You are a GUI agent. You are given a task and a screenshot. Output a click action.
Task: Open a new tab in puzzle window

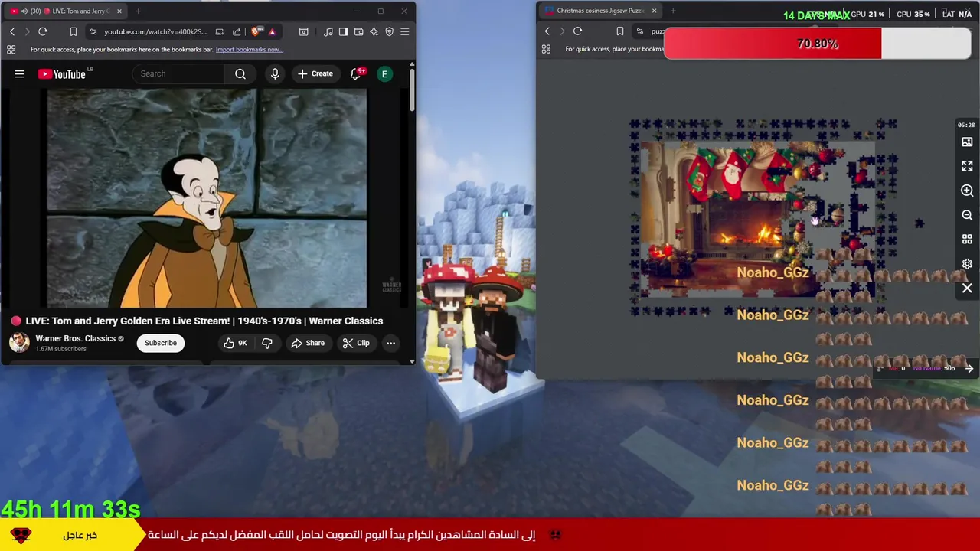click(x=673, y=11)
